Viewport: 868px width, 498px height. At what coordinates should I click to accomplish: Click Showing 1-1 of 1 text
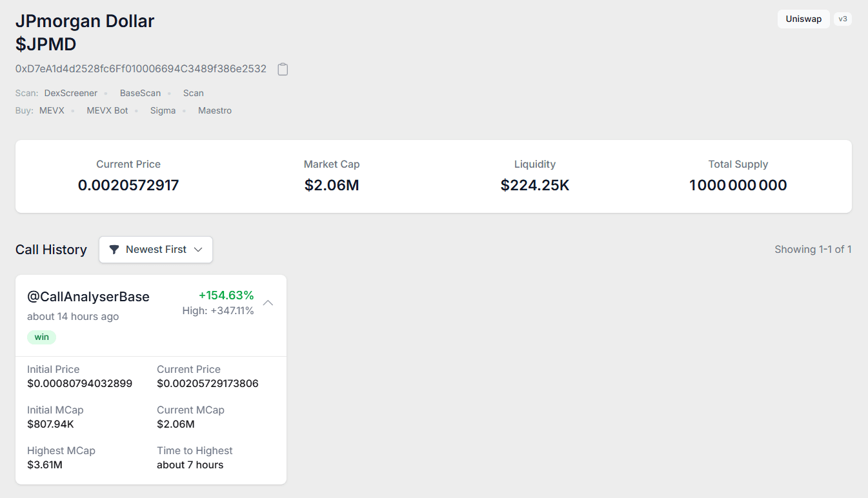pos(813,250)
